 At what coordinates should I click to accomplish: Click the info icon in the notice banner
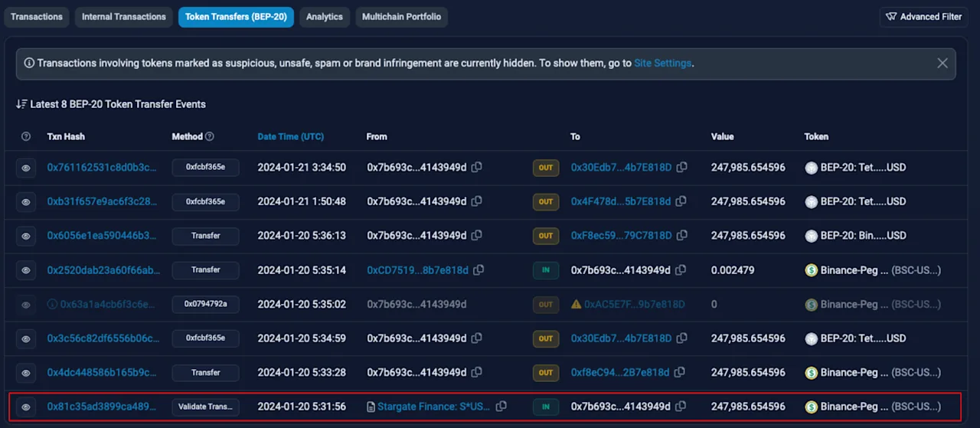point(29,64)
